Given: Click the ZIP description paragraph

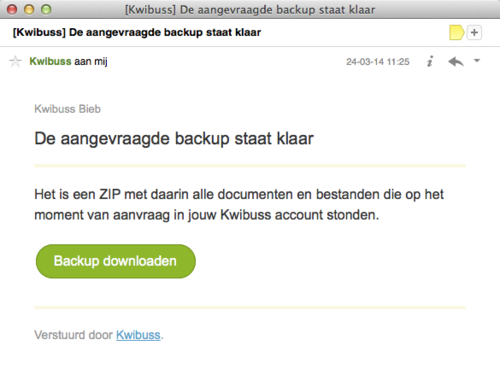Looking at the screenshot, I should 239,204.
